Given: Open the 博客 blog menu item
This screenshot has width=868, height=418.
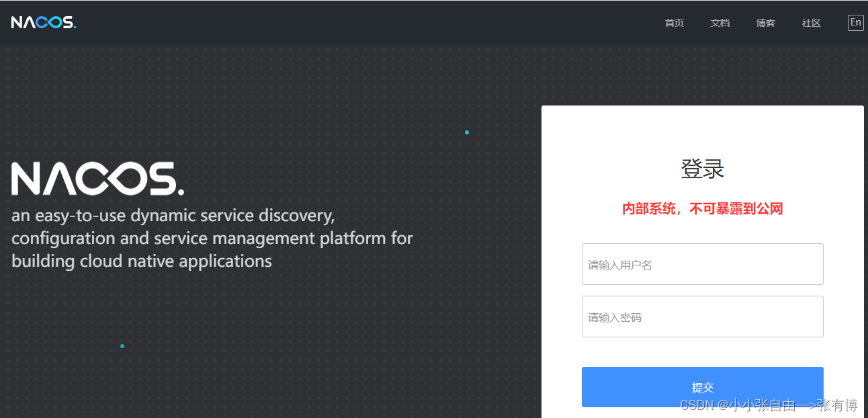Looking at the screenshot, I should pos(766,23).
